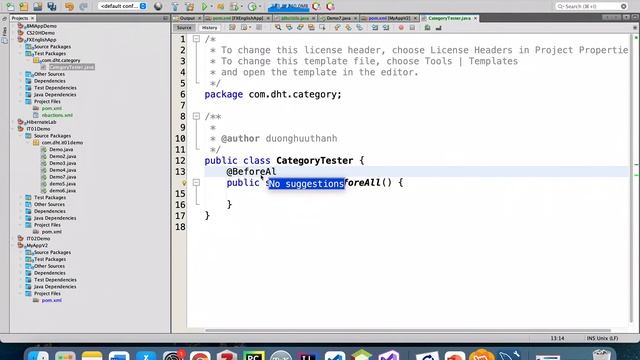Click in the top Search field
Viewport: 640px width, 360px height.
point(591,6)
